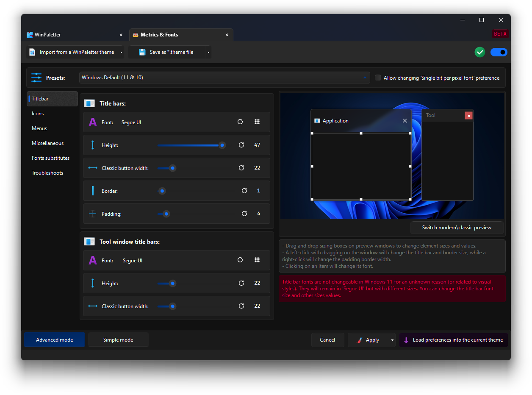Viewport: 532px width, 395px height.
Task: Open font grid for Tool window font
Action: [x=257, y=260]
